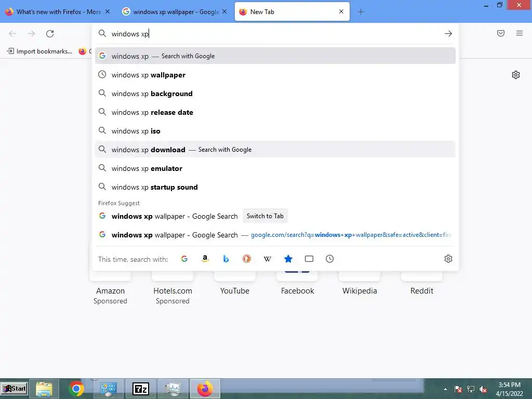Open the Firefox hamburger menu

pos(519,33)
